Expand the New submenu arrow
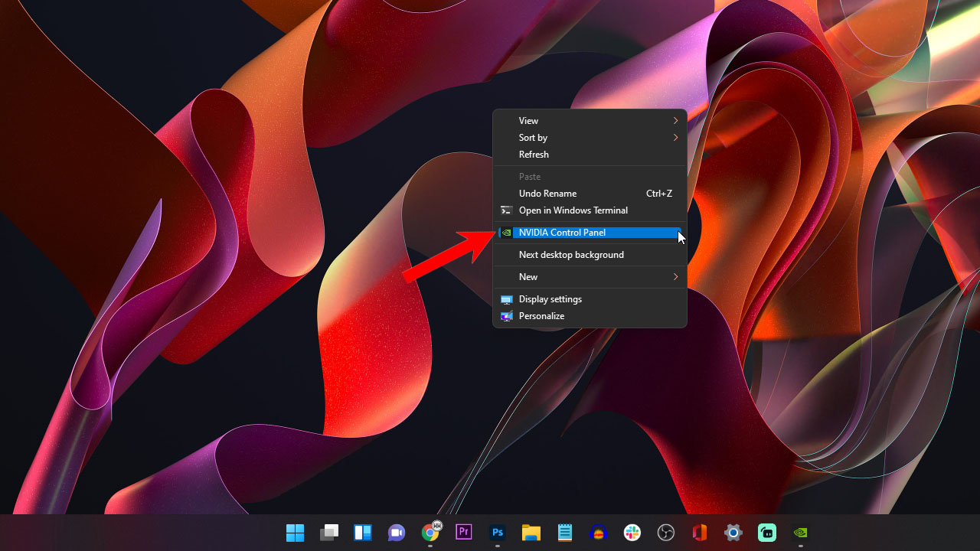Viewport: 980px width, 551px height. click(676, 277)
